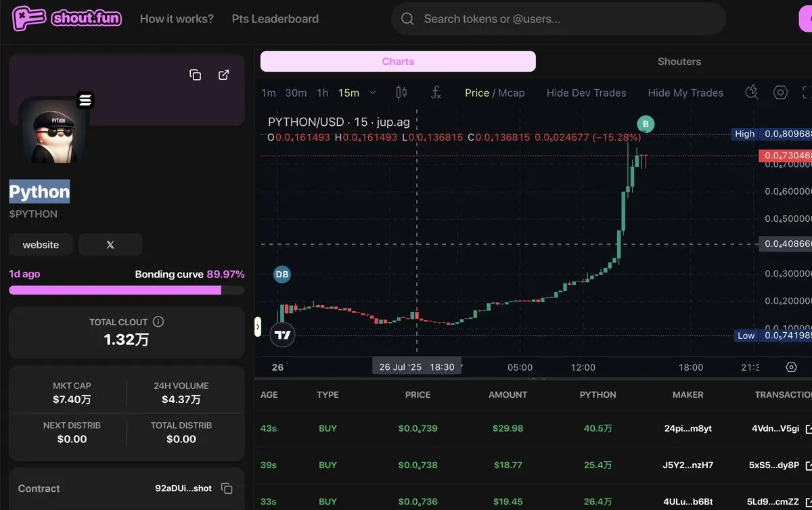This screenshot has width=812, height=510.
Task: Click the DB marker on the chart
Action: coord(282,275)
